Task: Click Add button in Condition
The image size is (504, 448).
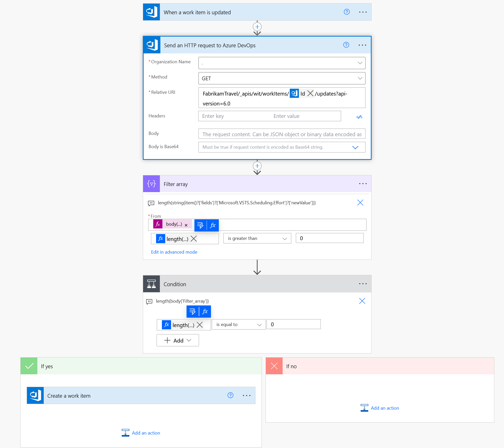Action: (x=178, y=341)
